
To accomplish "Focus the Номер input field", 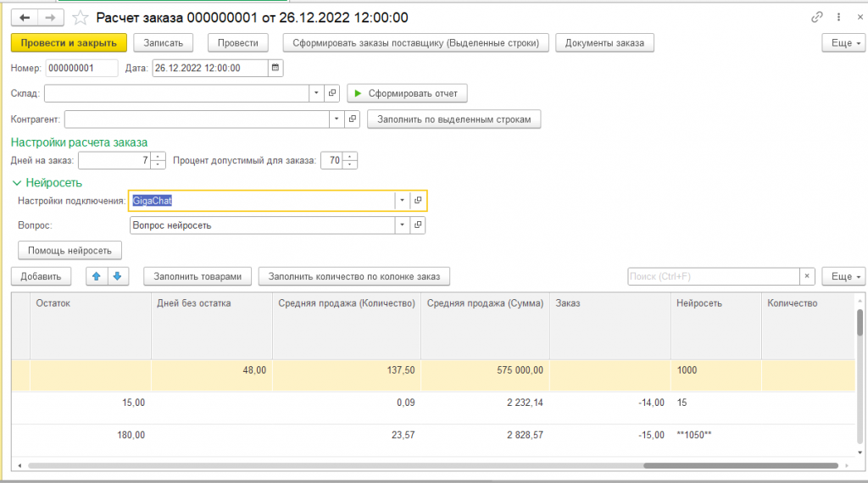I will click(x=81, y=68).
